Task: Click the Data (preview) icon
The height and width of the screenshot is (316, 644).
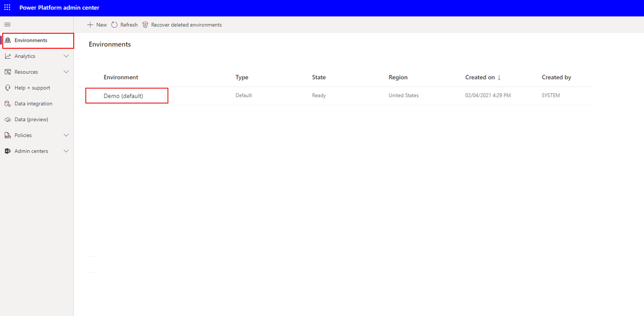Action: click(x=8, y=119)
